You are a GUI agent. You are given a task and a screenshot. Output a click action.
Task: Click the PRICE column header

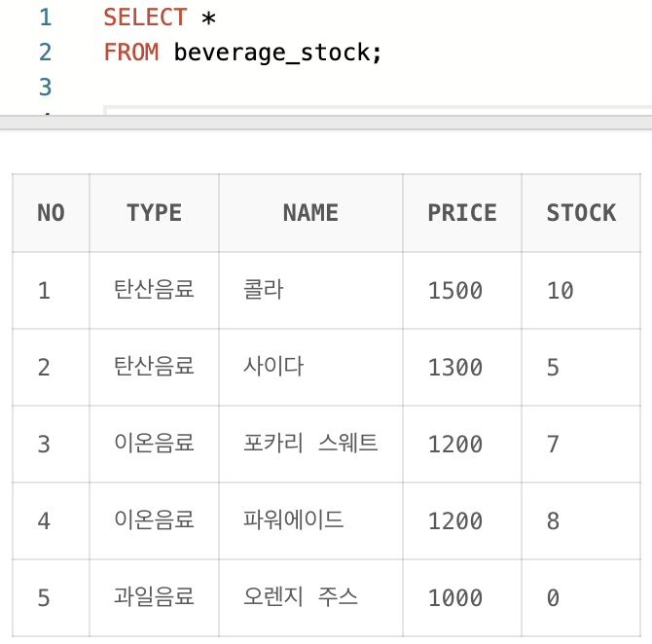(462, 213)
